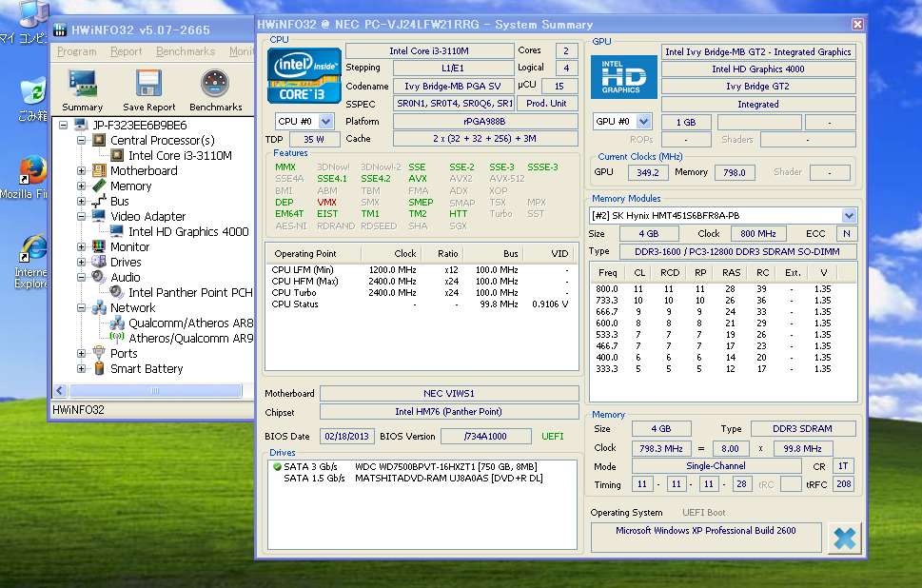Collapse the Central Processor(s) node

coord(83,141)
